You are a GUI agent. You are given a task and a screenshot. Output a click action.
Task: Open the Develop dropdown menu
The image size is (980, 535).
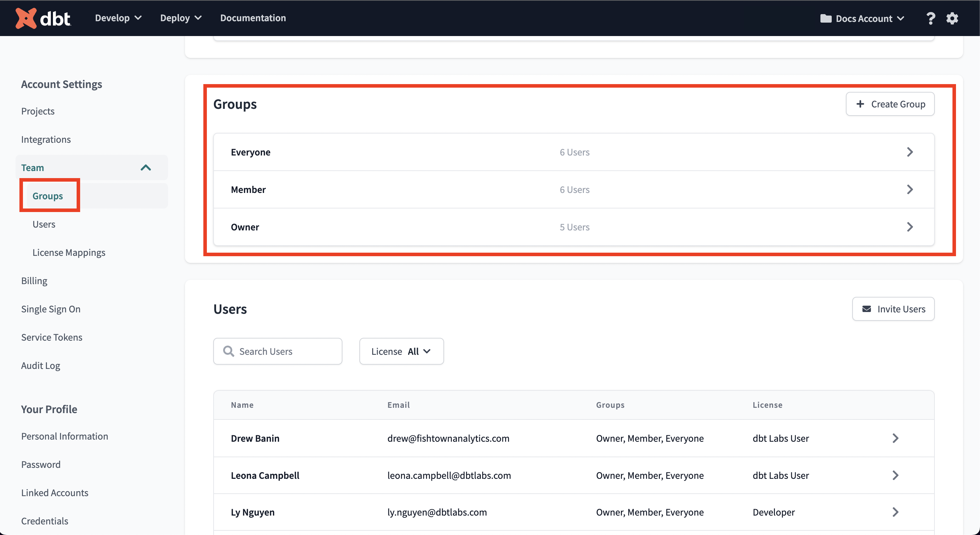[x=119, y=18]
